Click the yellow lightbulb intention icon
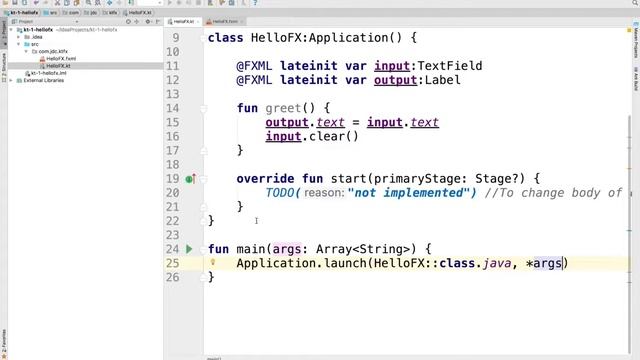Viewport: 640px width, 360px height. point(213,262)
